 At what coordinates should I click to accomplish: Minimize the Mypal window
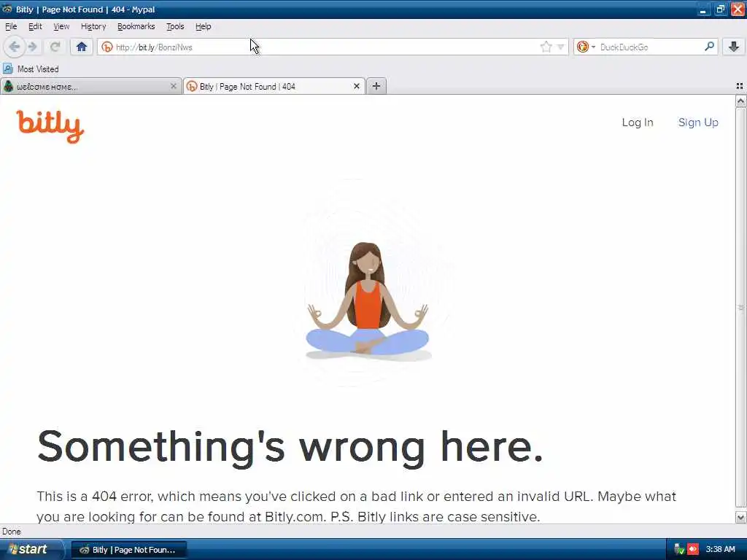pos(703,9)
